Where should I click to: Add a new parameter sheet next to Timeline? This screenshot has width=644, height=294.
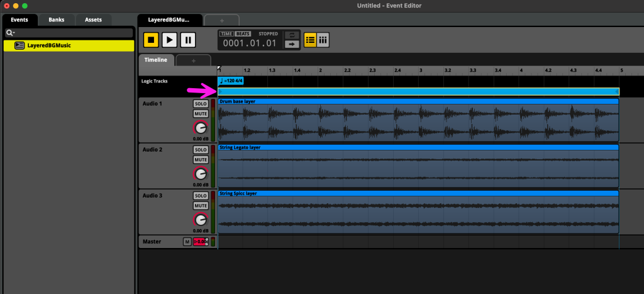click(193, 60)
